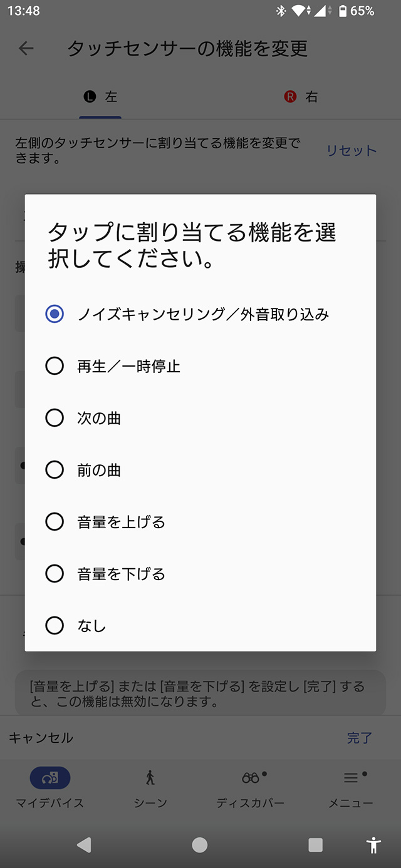The width and height of the screenshot is (401, 868).
Task: Switch to the 右 (R) tab
Action: tap(301, 97)
